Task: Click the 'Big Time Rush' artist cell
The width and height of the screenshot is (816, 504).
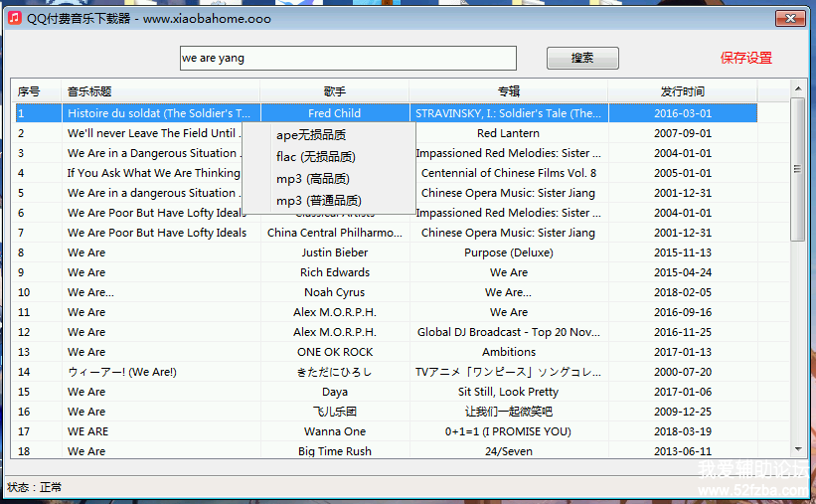Action: [x=335, y=451]
